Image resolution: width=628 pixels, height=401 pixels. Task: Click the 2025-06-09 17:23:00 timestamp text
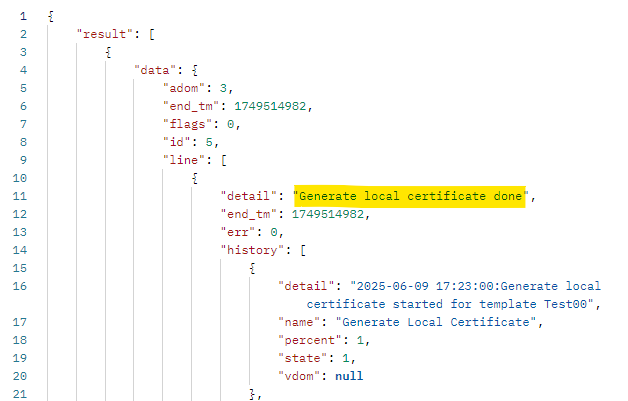pos(425,286)
